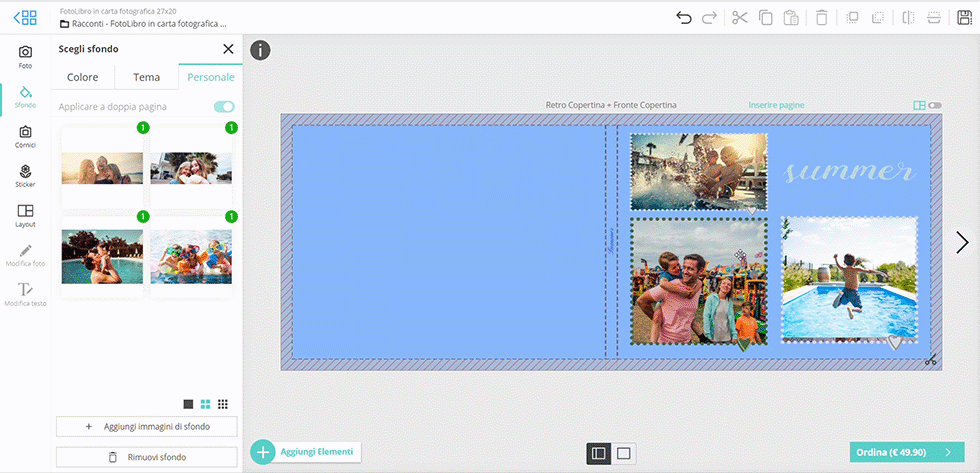Click the back arrow home grid icon
The image size is (980, 473).
click(x=25, y=18)
